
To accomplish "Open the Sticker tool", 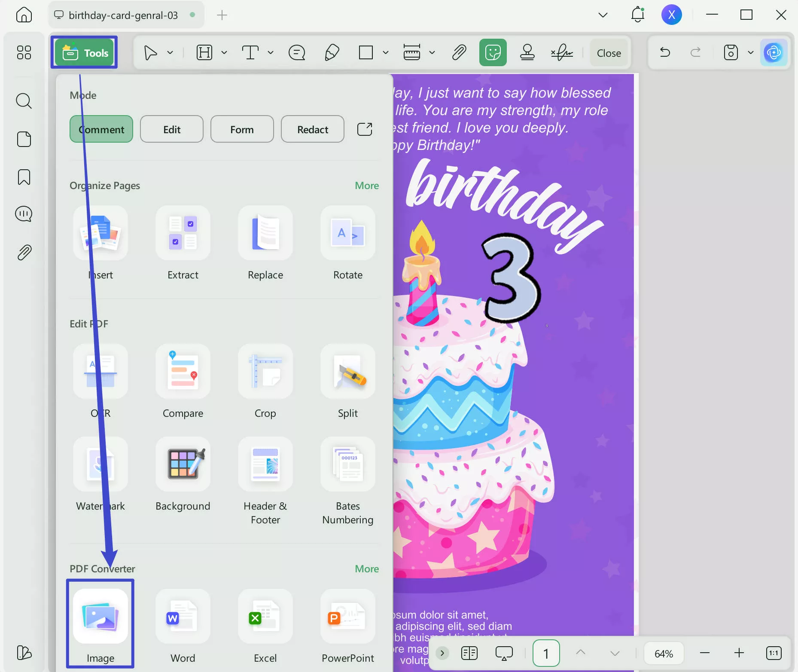I will pos(493,52).
